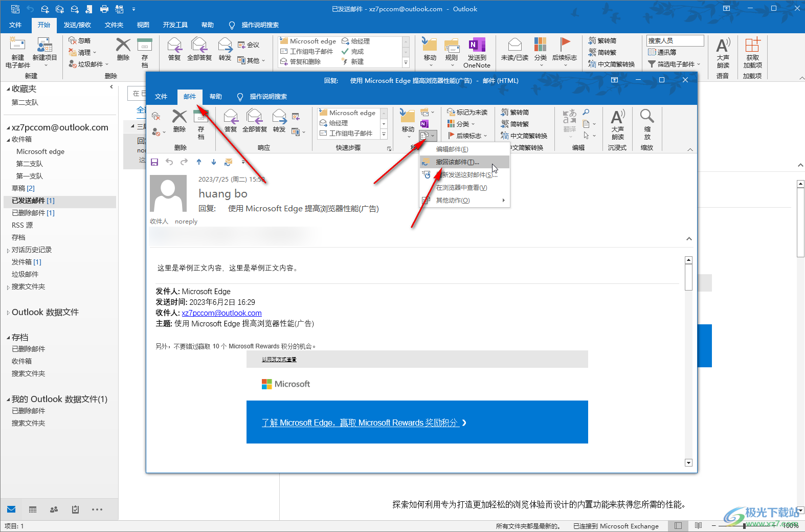Switch to the 视图 tab in main window

pyautogui.click(x=143, y=25)
